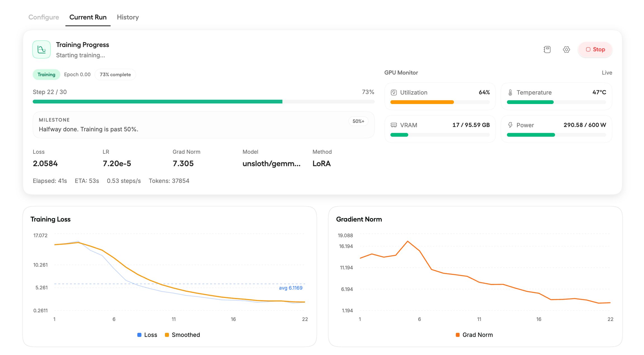
Task: Click the truncated unsloth/gemm... model name
Action: click(271, 164)
